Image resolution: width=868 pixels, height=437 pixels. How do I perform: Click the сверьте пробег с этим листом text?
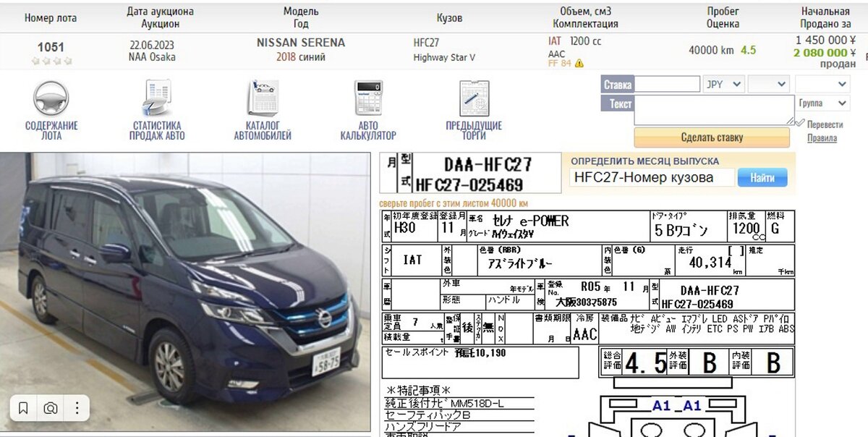(454, 203)
